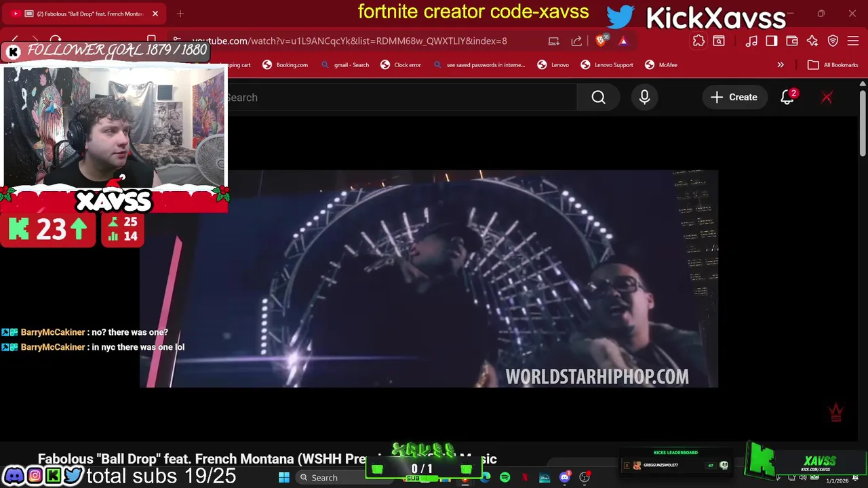
Task: Click the voice search microphone button
Action: point(644,97)
